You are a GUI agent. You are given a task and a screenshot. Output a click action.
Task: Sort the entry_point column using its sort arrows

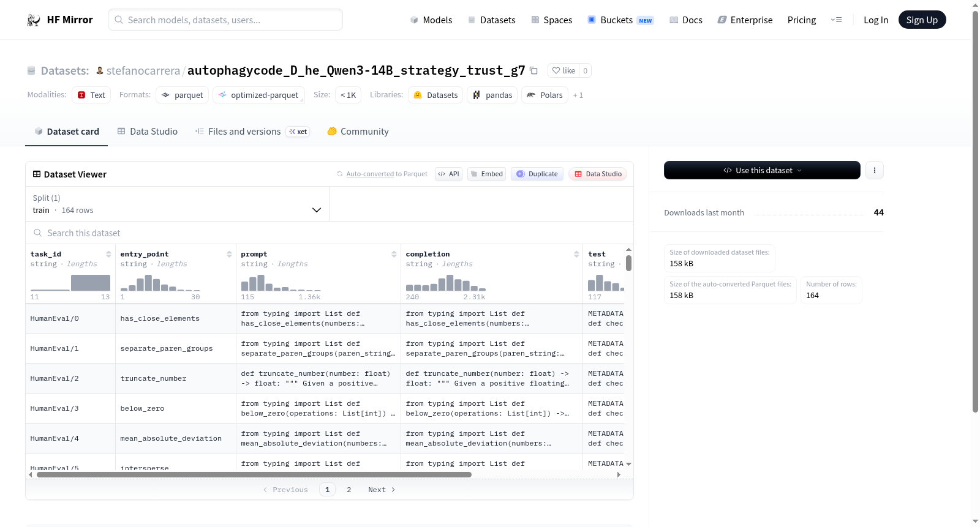229,254
